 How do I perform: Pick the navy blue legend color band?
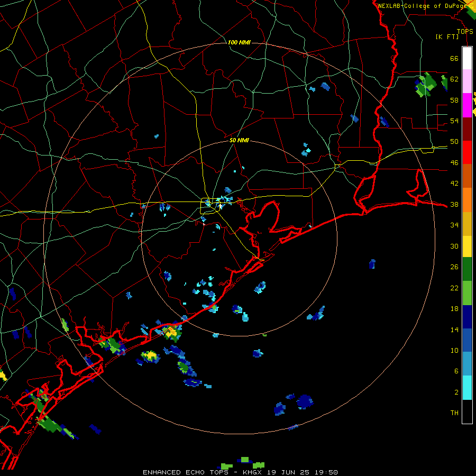point(467,317)
